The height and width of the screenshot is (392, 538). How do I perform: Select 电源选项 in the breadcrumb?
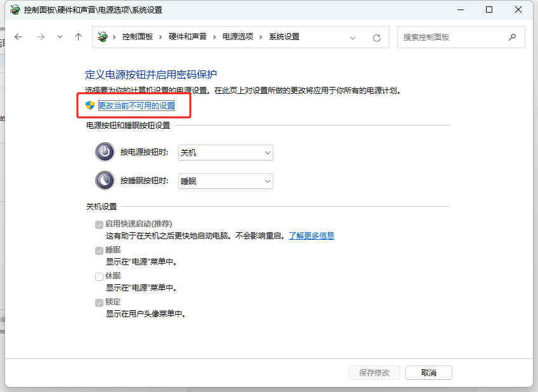[x=237, y=37]
